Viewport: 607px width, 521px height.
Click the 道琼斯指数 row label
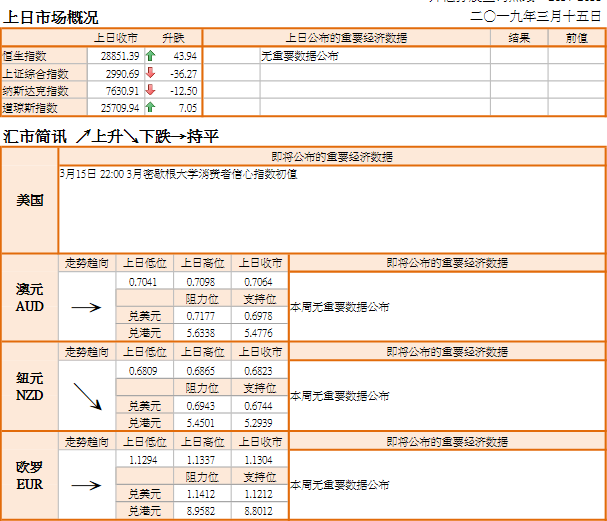(x=30, y=108)
